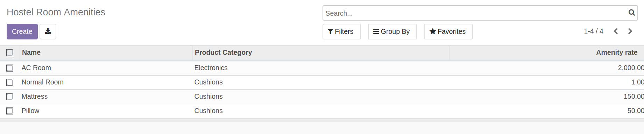The image size is (644, 134).
Task: Tick the select-all header checkbox
Action: [10, 53]
